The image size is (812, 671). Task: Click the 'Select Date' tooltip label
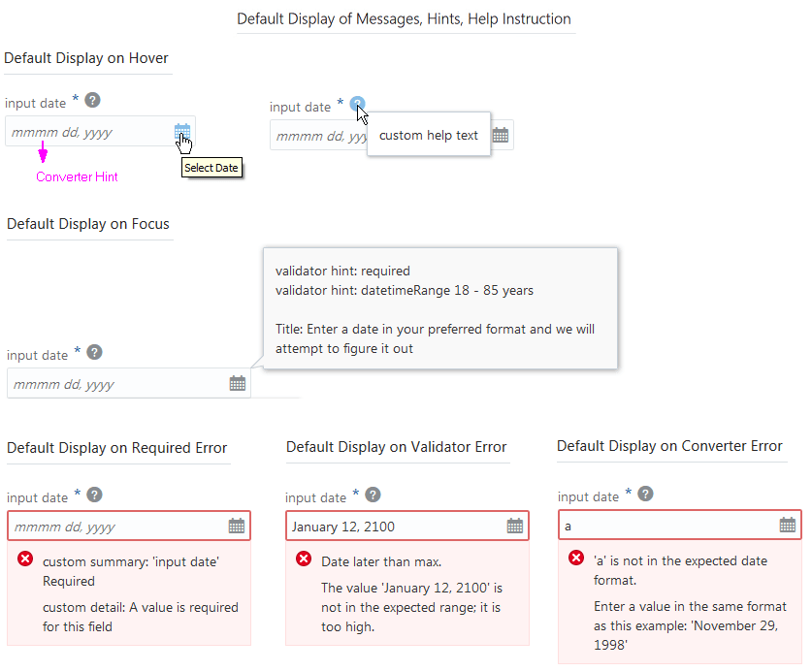pyautogui.click(x=211, y=167)
